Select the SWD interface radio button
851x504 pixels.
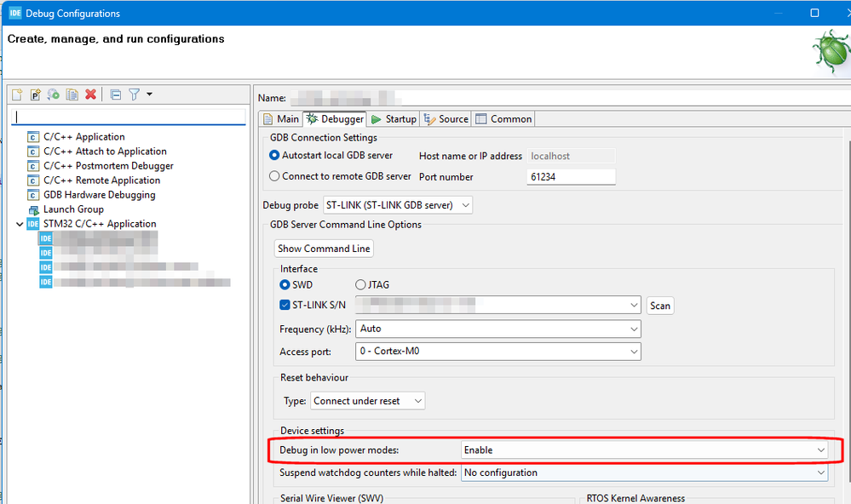click(285, 285)
